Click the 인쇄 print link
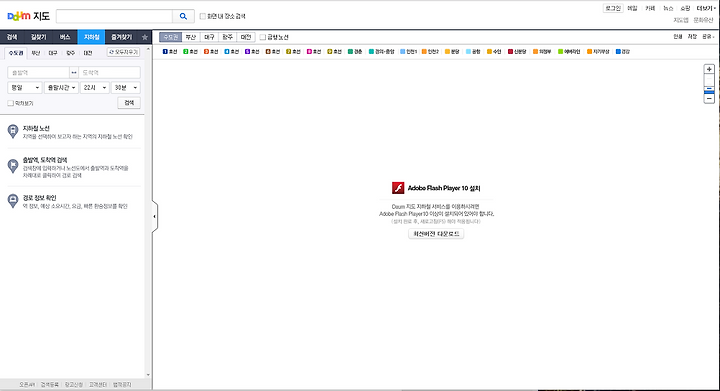The image size is (720, 391). coord(678,37)
